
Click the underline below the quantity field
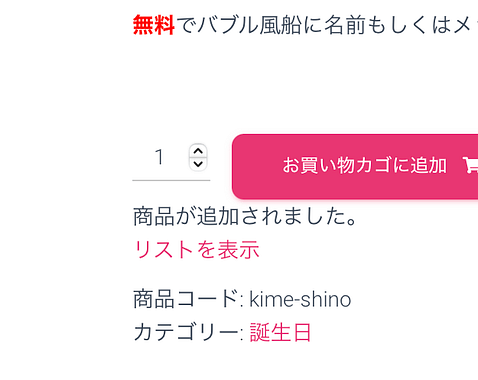(x=171, y=180)
